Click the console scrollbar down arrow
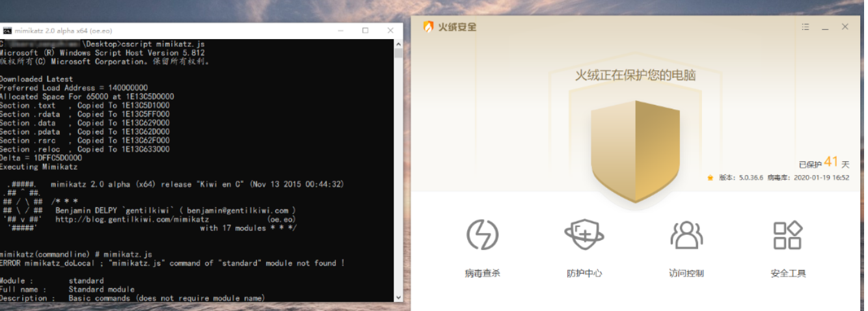Viewport: 868px width, 311px height. click(x=398, y=297)
